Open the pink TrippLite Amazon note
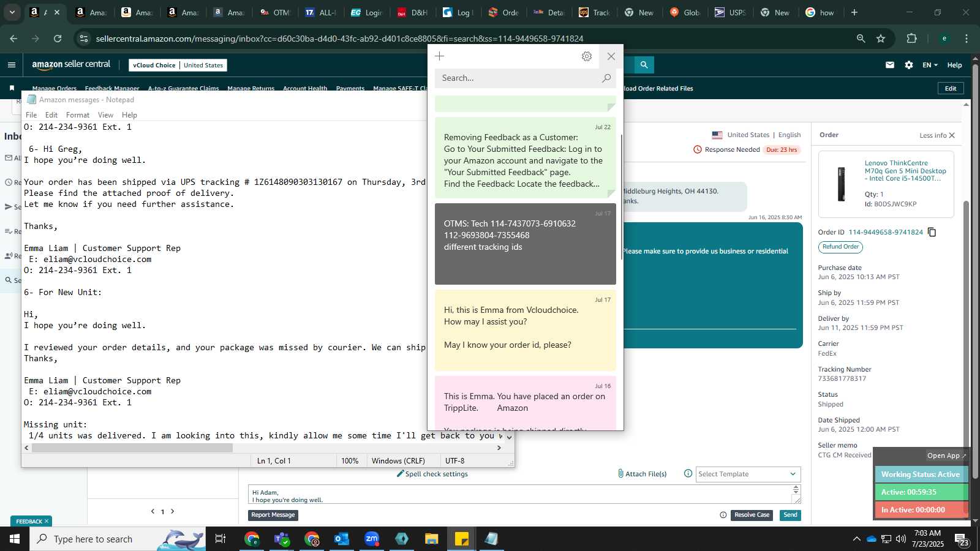Screen dimensions: 980x551 (x=526, y=403)
